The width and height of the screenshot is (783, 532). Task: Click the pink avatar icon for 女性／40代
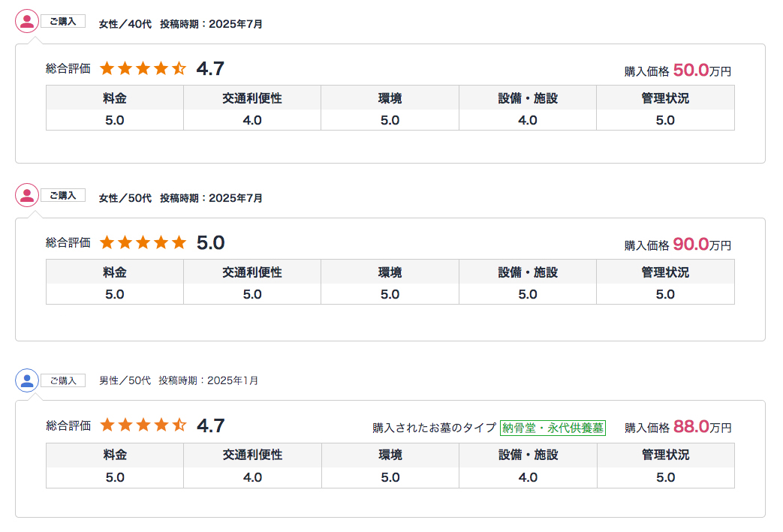pyautogui.click(x=27, y=21)
